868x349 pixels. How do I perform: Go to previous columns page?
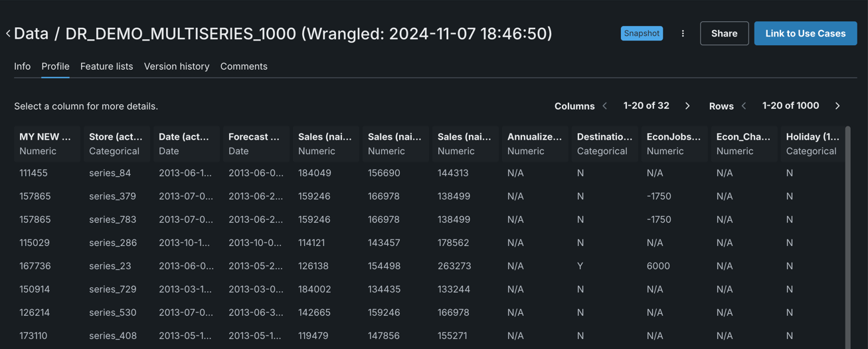tap(605, 106)
